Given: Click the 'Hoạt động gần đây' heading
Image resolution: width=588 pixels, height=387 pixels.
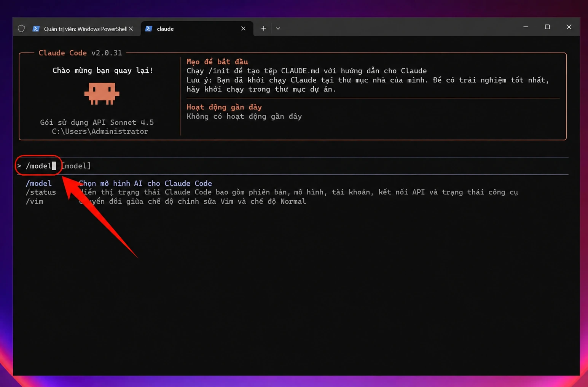Looking at the screenshot, I should coord(224,107).
